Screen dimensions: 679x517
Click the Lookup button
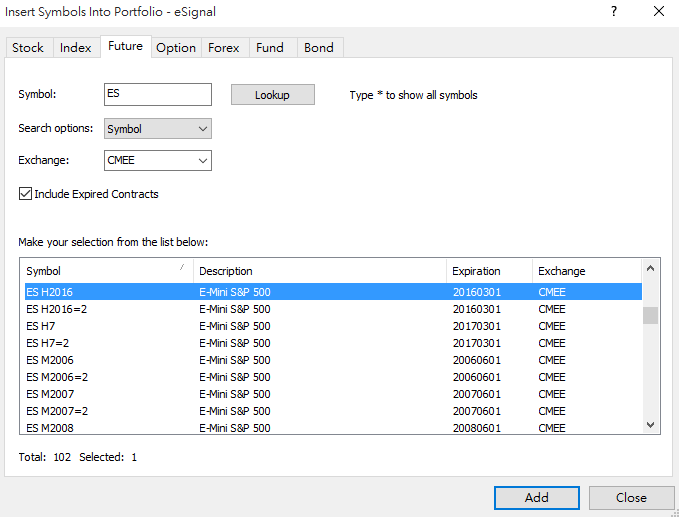pyautogui.click(x=272, y=95)
